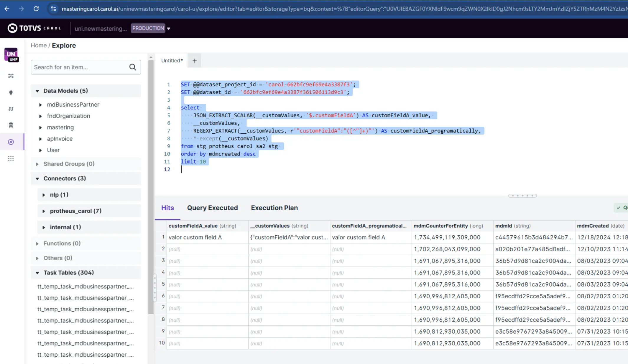Screen dimensions: 628x364
Task: Select cell with c44579615b3d484294b7 mdmId
Action: pos(534,237)
